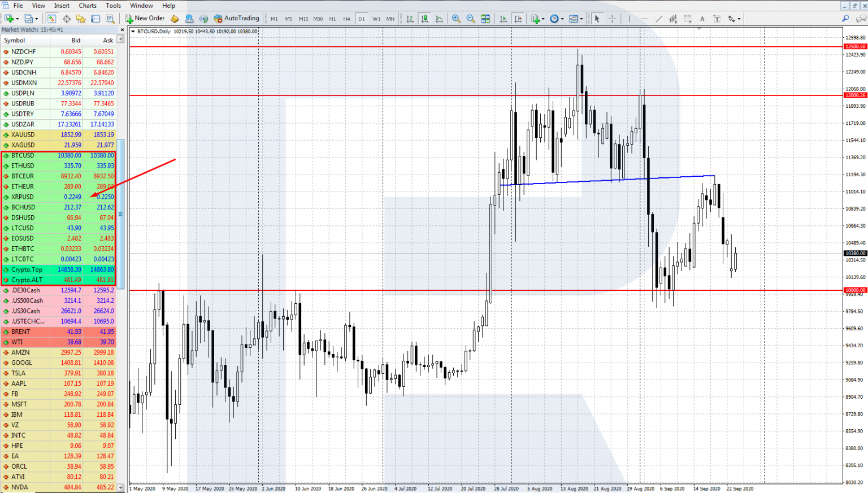Image resolution: width=868 pixels, height=493 pixels.
Task: Open the Help menu
Action: pos(168,6)
